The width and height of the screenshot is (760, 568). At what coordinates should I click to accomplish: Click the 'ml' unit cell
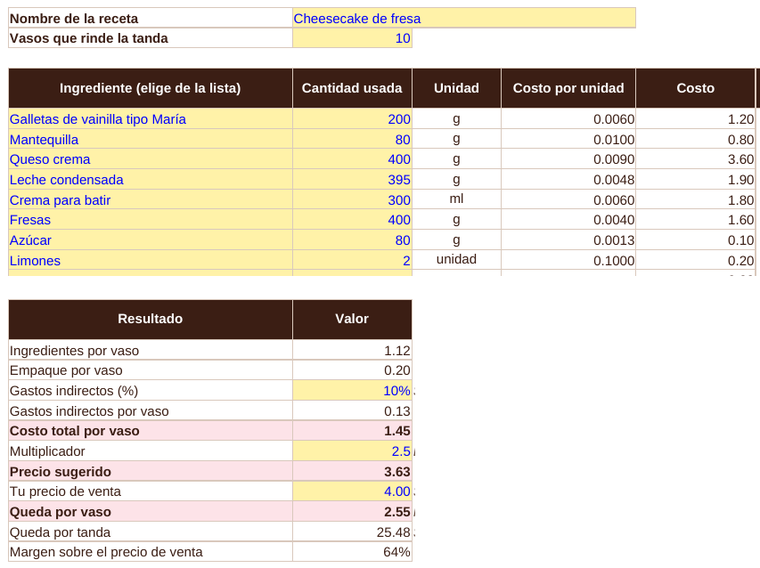click(x=457, y=200)
